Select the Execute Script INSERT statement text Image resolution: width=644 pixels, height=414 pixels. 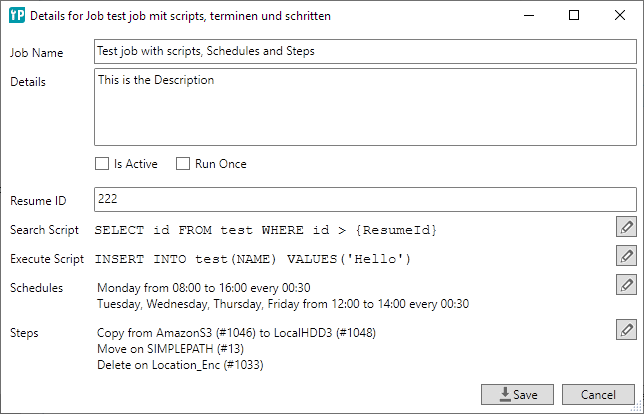[252, 259]
